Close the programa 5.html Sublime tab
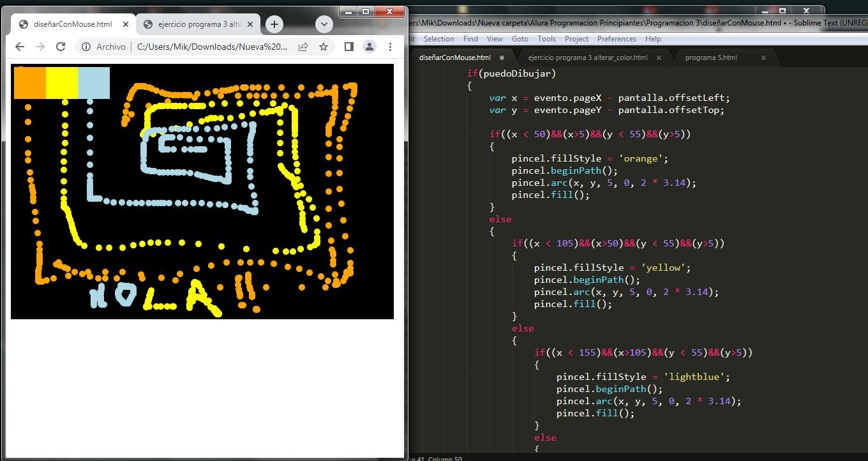Viewport: 868px width, 461px height. point(763,57)
